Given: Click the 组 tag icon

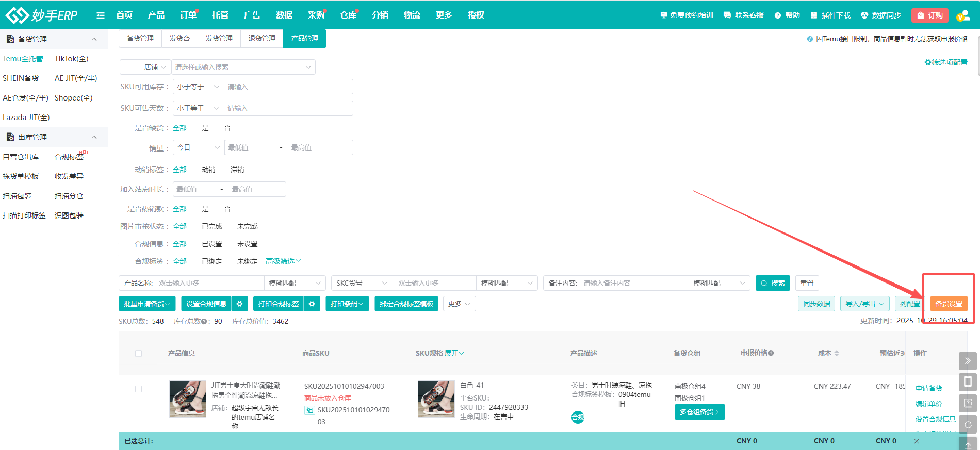Looking at the screenshot, I should pyautogui.click(x=309, y=410).
